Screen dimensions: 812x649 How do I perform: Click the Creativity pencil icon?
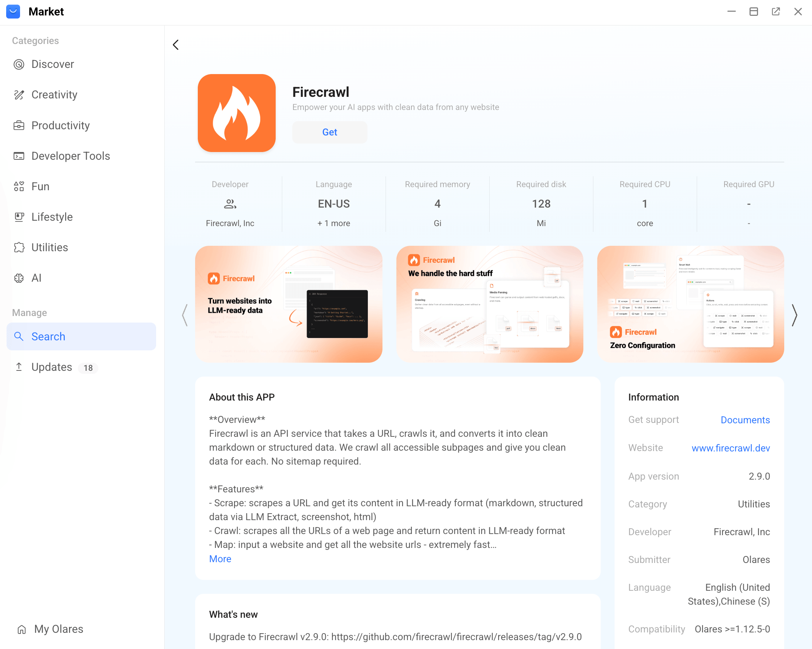coord(19,95)
